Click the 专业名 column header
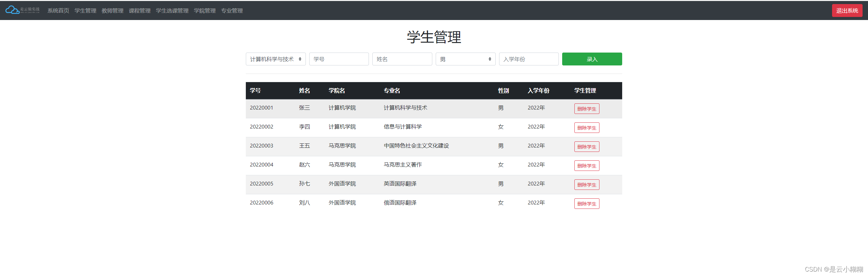The width and height of the screenshot is (868, 276). 392,91
